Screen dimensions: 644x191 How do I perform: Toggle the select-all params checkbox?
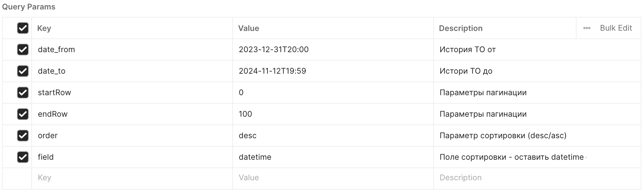click(x=23, y=28)
